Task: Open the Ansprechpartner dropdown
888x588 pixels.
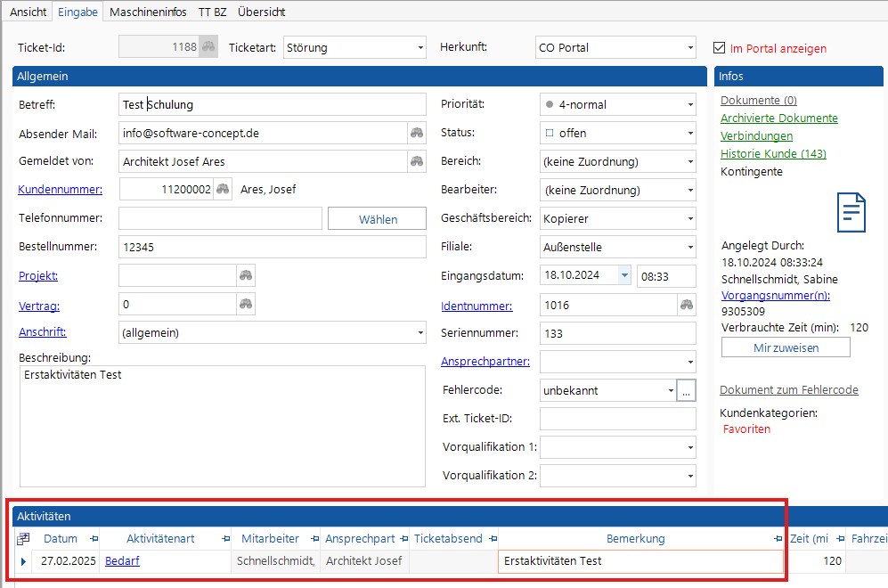Action: [690, 362]
